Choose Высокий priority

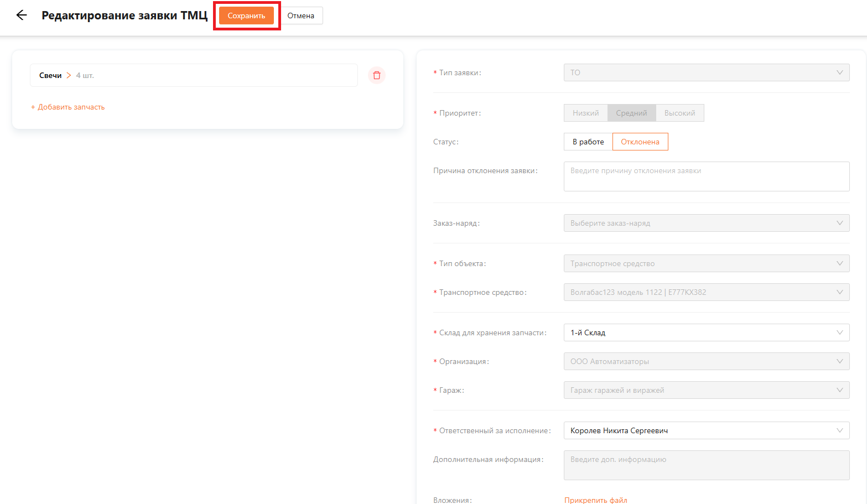click(x=679, y=113)
